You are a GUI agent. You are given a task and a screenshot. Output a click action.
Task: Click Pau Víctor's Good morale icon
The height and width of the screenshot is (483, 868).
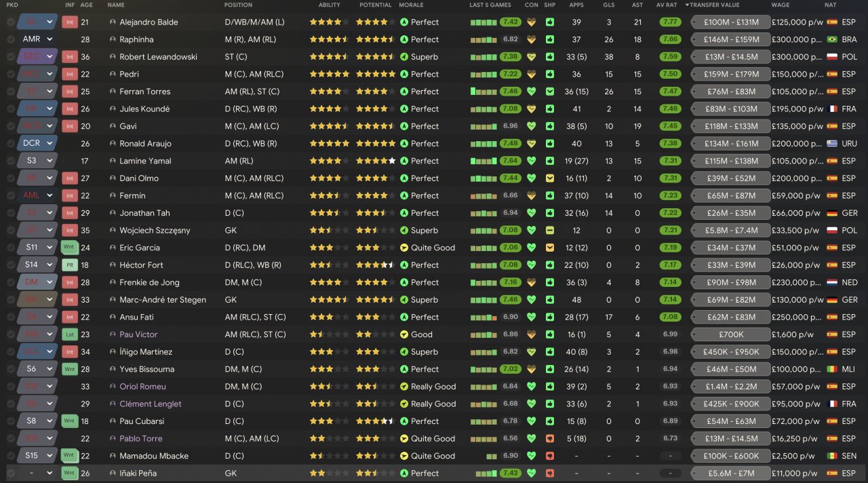[404, 334]
